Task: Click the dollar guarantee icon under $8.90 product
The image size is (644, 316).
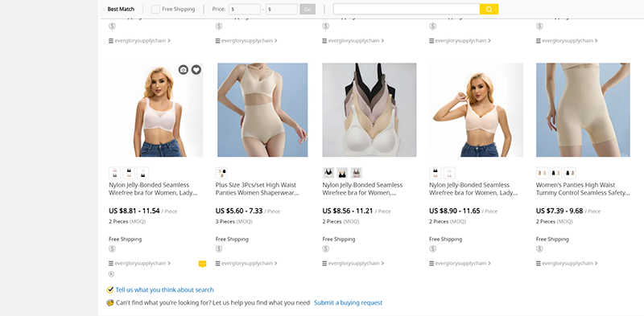Action: 432,248
